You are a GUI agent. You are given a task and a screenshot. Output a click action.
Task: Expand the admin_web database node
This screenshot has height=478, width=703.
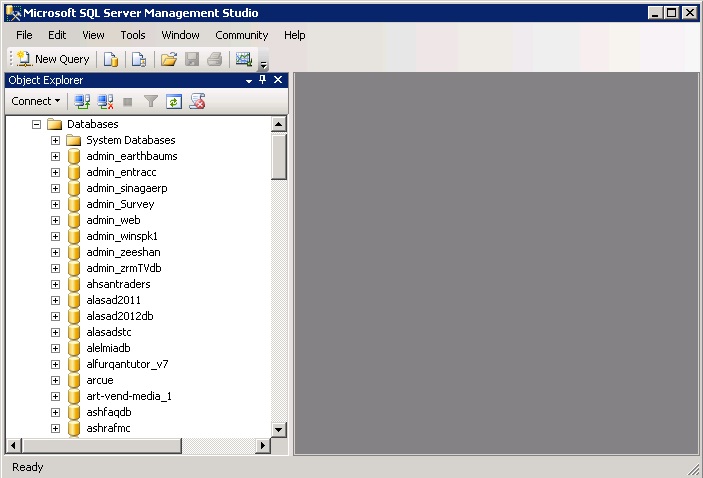[55, 221]
